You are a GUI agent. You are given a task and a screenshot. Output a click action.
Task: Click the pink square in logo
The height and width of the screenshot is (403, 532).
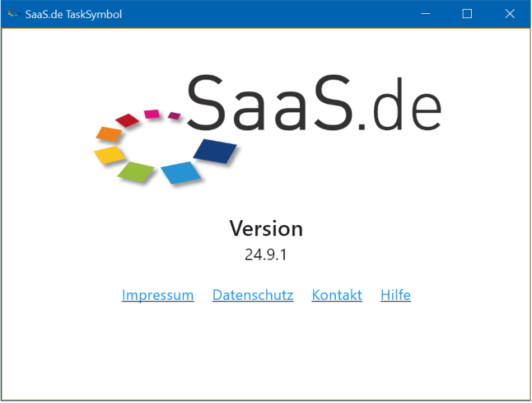click(152, 114)
